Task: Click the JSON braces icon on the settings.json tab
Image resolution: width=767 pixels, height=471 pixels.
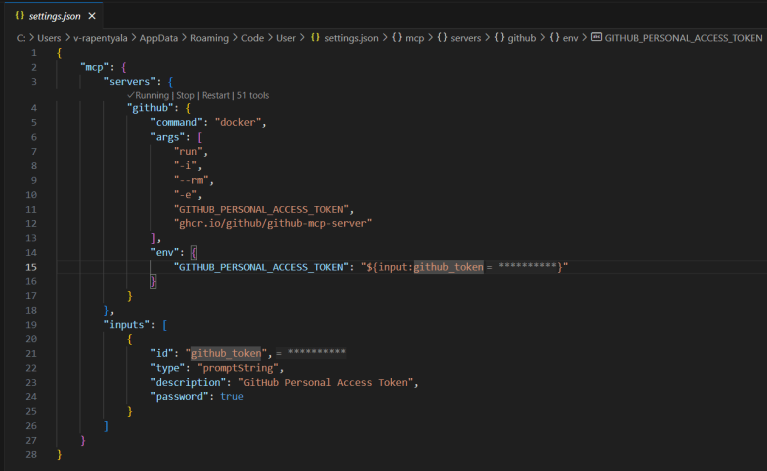Action: tap(19, 16)
